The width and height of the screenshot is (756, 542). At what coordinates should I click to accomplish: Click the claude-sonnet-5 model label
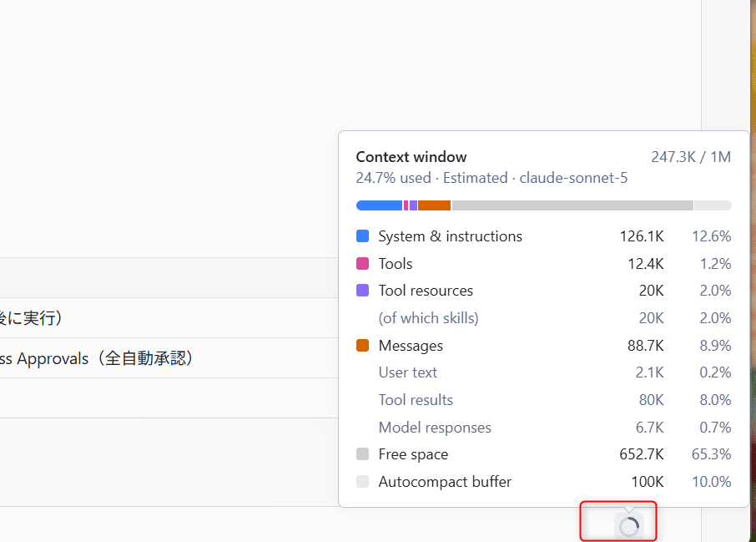tap(573, 178)
